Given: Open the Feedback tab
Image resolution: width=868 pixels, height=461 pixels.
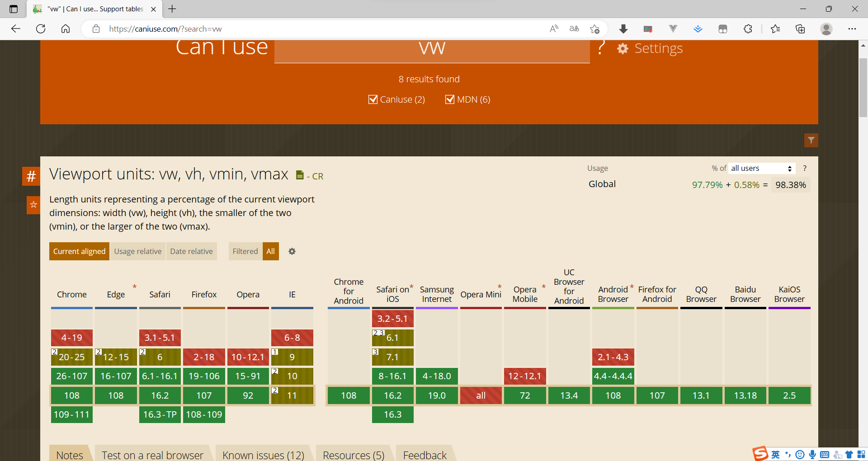Looking at the screenshot, I should pos(425,454).
